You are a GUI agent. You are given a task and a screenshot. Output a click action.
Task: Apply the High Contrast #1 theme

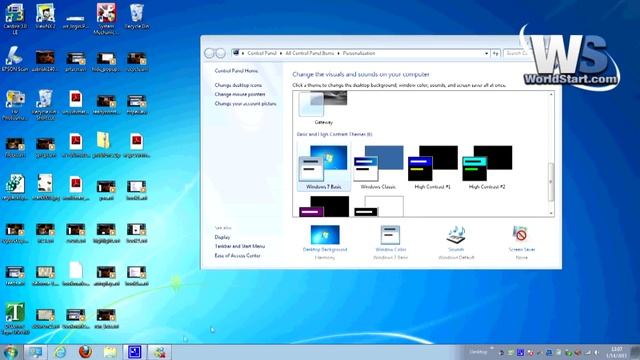(433, 167)
